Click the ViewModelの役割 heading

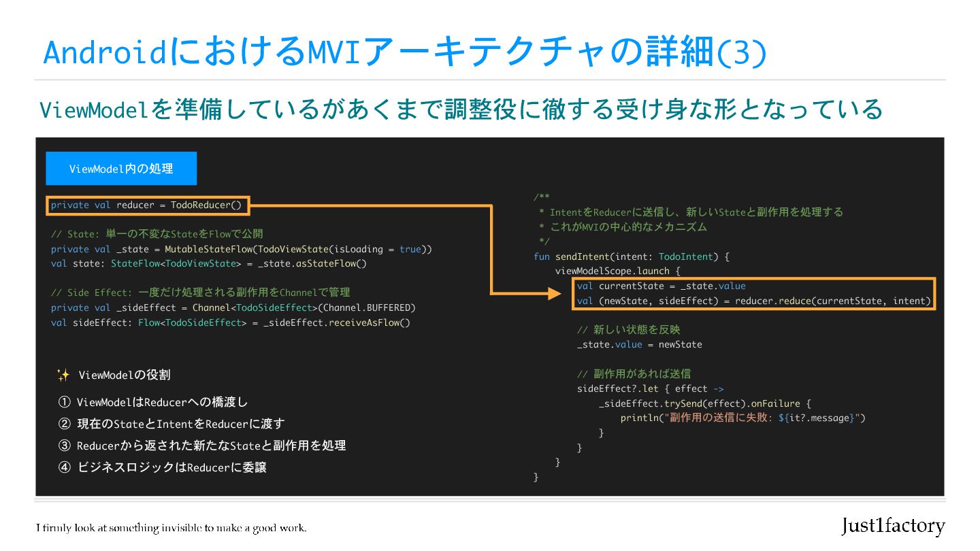[x=125, y=375]
